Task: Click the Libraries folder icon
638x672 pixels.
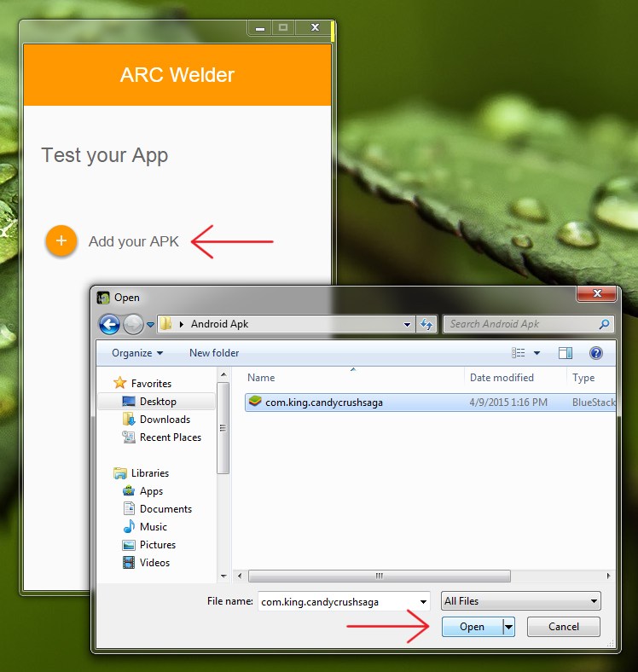Action: [x=120, y=473]
